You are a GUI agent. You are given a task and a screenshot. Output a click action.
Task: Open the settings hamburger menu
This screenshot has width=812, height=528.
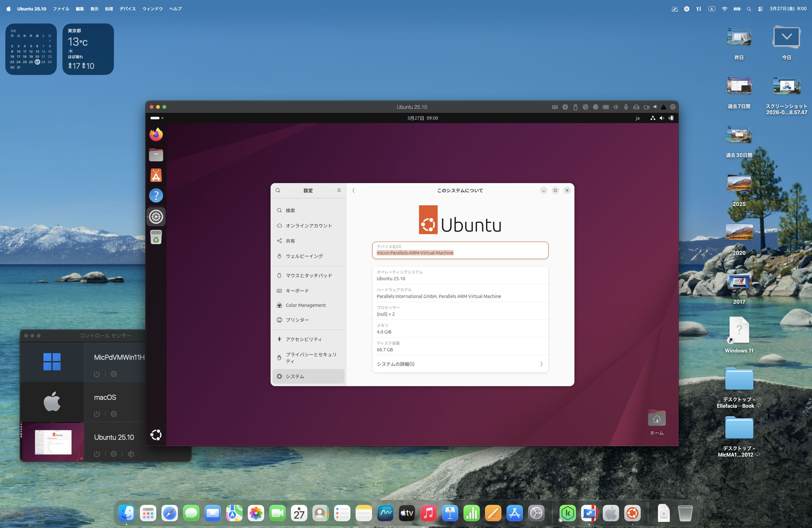pyautogui.click(x=339, y=190)
